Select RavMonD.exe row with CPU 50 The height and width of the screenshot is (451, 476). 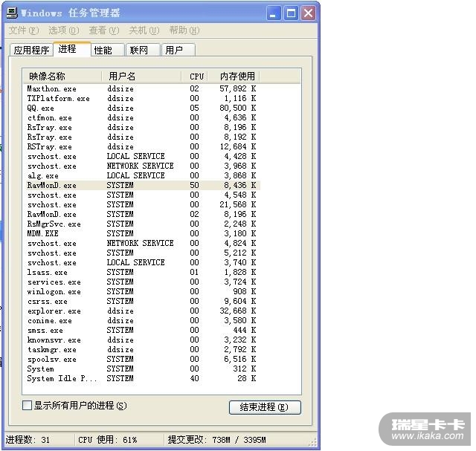(x=144, y=185)
